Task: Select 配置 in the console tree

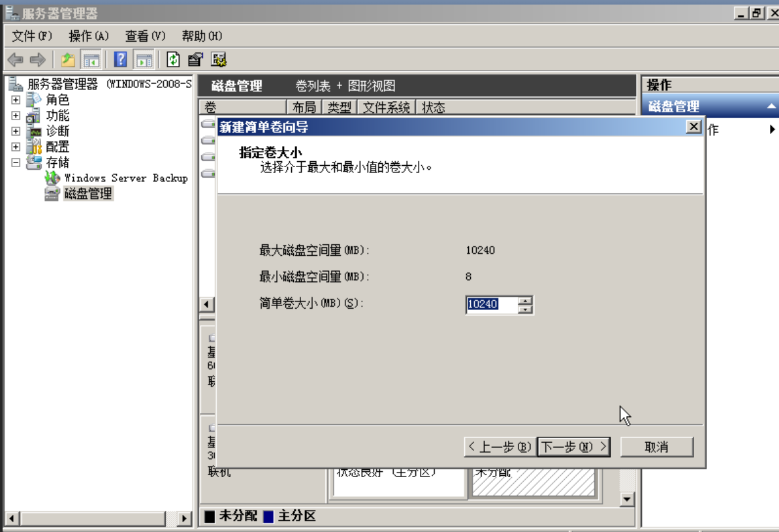Action: click(x=57, y=147)
